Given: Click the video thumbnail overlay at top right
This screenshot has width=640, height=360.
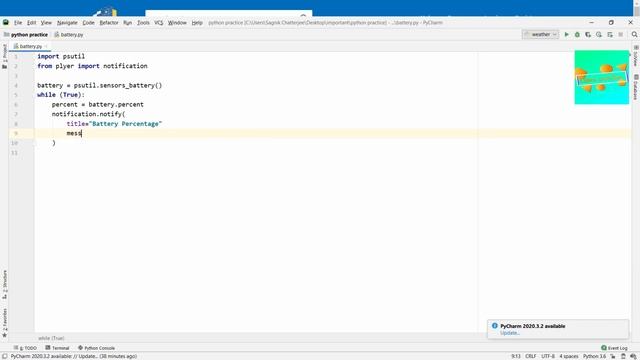Looking at the screenshot, I should [x=602, y=77].
